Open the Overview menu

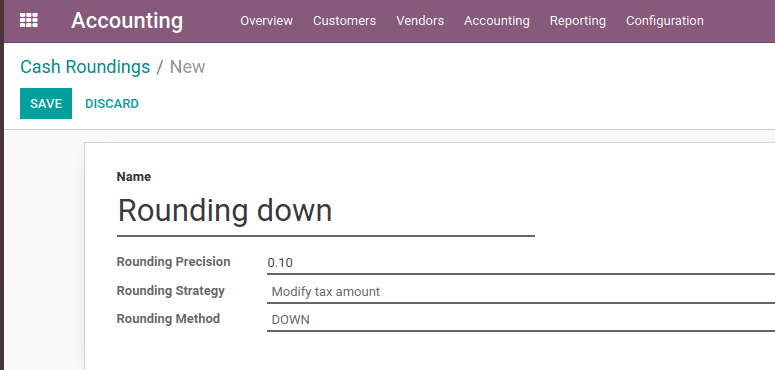pos(266,21)
